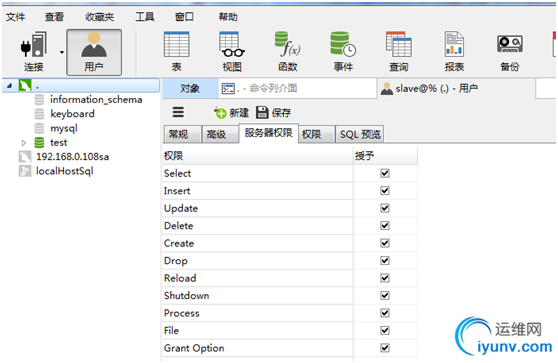Uncheck the Drop privilege checkbox
Image resolution: width=558 pixels, height=363 pixels.
[x=385, y=261]
